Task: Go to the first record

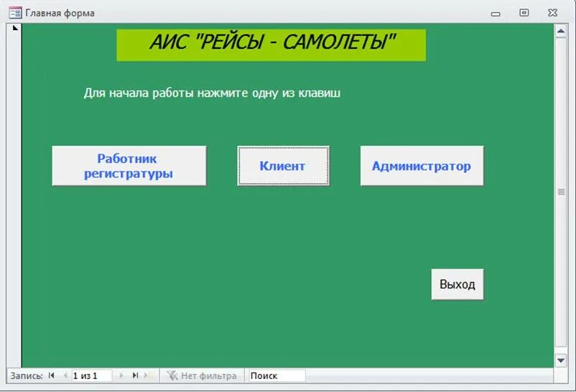Action: pos(52,375)
